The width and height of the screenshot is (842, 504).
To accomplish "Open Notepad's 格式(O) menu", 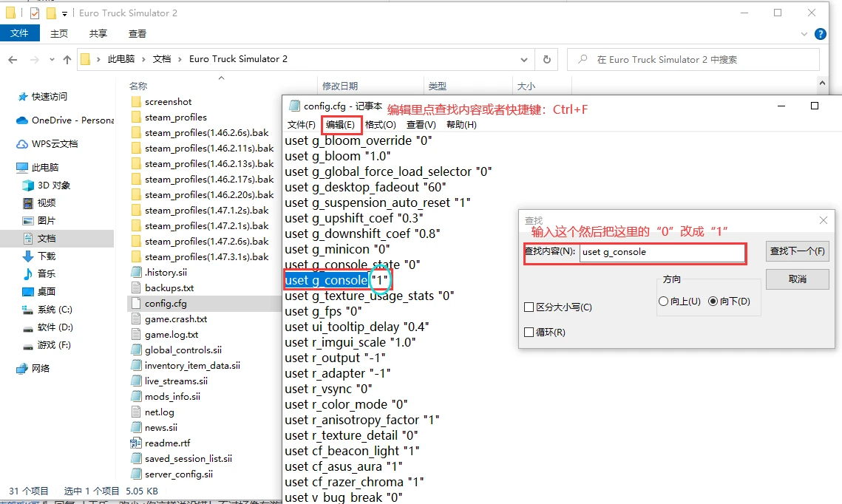I will [x=381, y=125].
